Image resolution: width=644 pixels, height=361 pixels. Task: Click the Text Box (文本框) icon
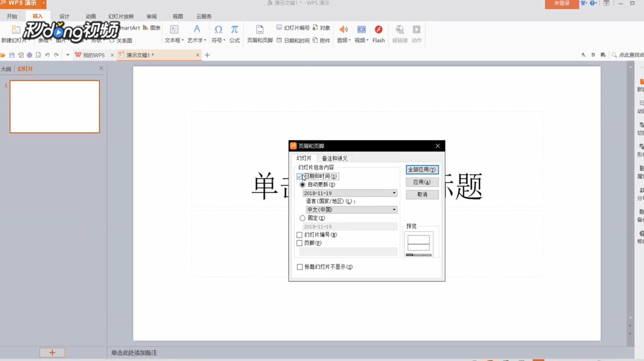[174, 30]
